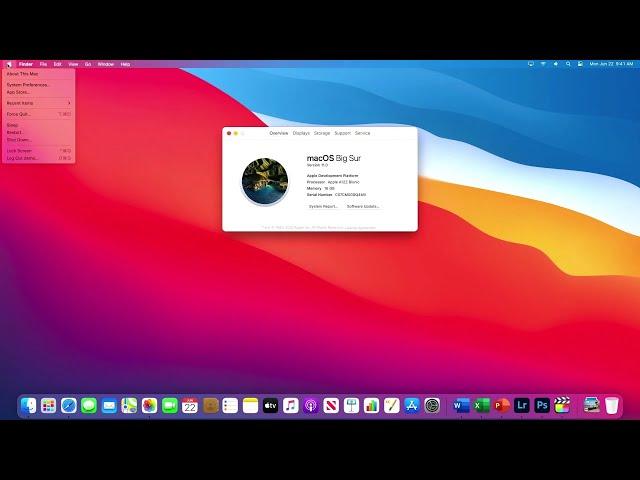Click the System Report… button
The height and width of the screenshot is (480, 640).
323,207
